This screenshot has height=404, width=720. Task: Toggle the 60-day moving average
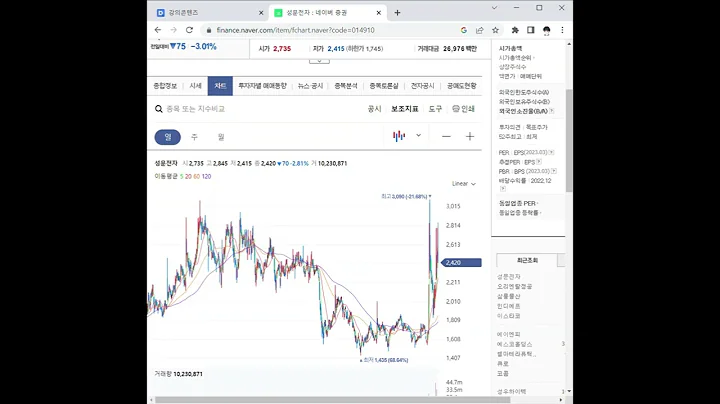[x=197, y=176]
